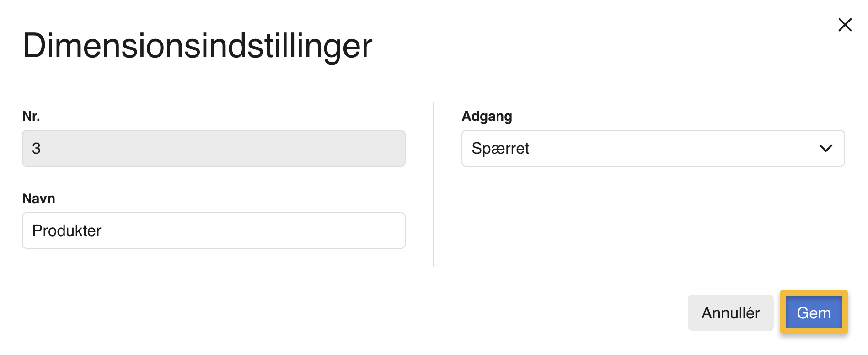The width and height of the screenshot is (868, 355).
Task: Click the Adgang label
Action: (487, 116)
